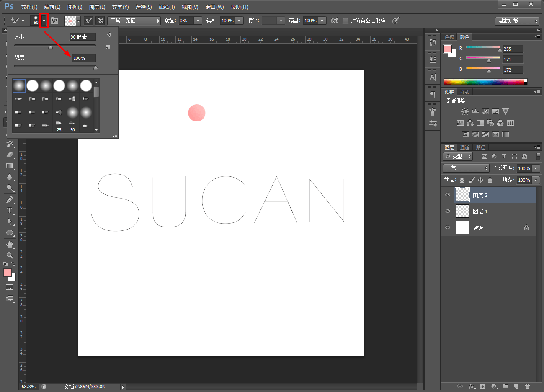Click the hardness field showing 100%
This screenshot has width=544, height=392.
[84, 58]
